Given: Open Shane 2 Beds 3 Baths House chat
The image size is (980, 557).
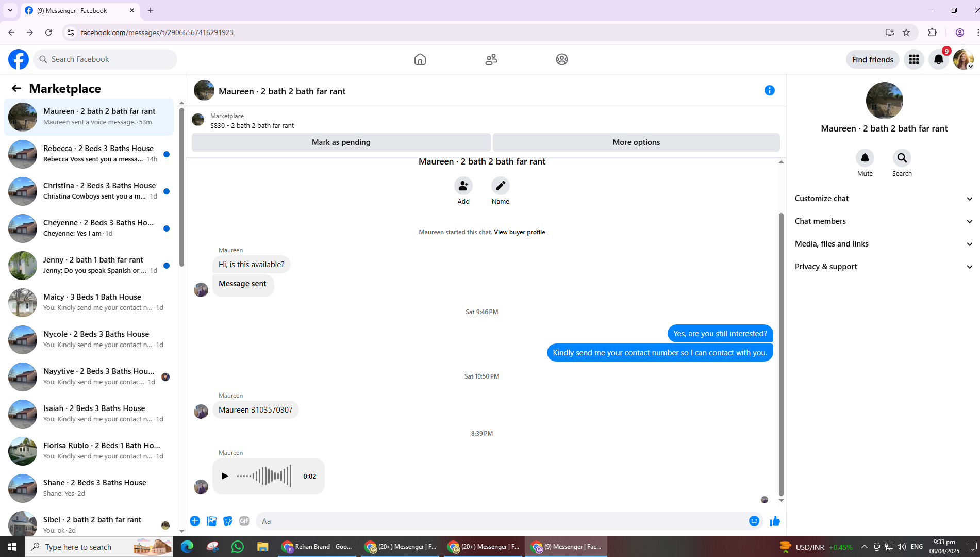Looking at the screenshot, I should [89, 488].
